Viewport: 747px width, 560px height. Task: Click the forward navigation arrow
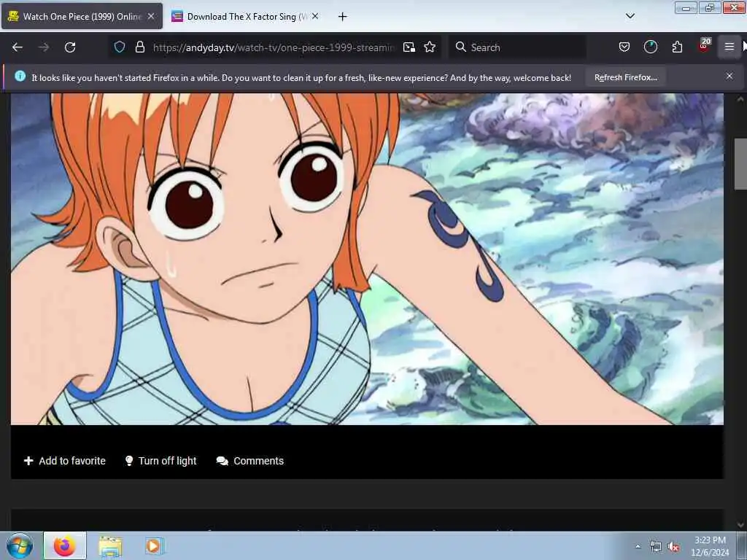44,47
